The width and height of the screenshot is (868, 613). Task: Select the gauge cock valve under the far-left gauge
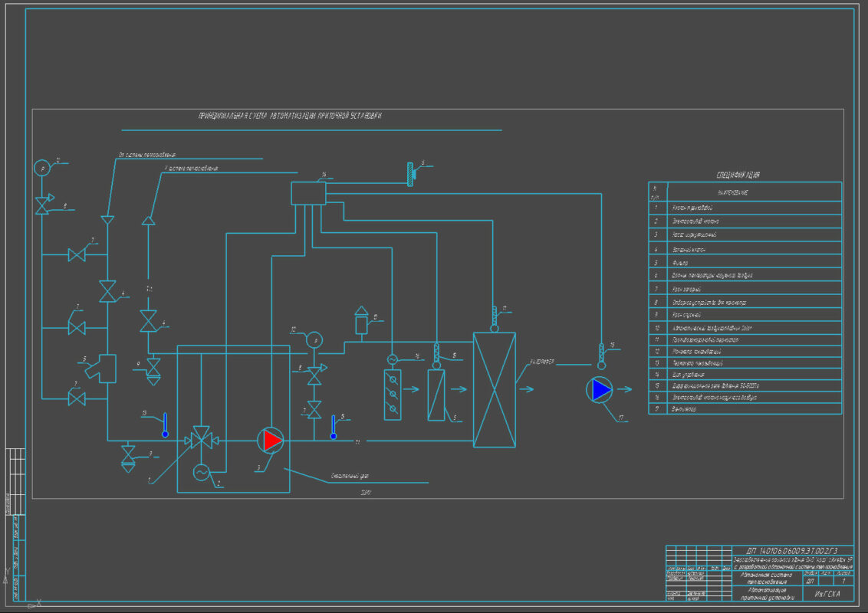44,204
